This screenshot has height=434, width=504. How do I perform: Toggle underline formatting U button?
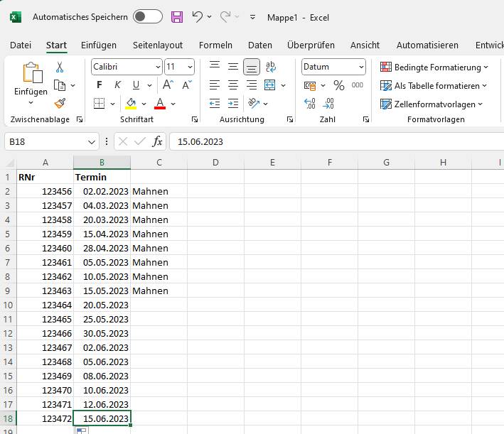[x=135, y=85]
